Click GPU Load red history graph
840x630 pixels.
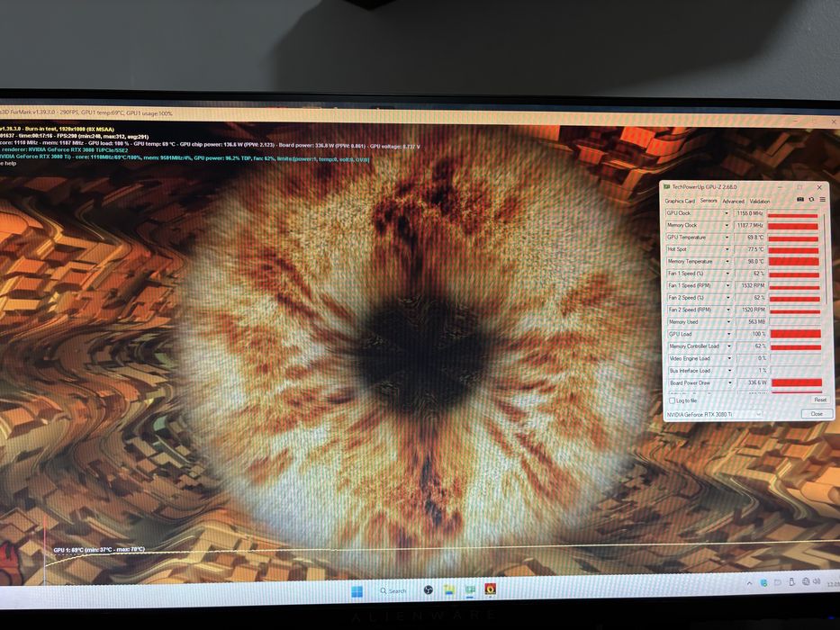[x=795, y=334]
